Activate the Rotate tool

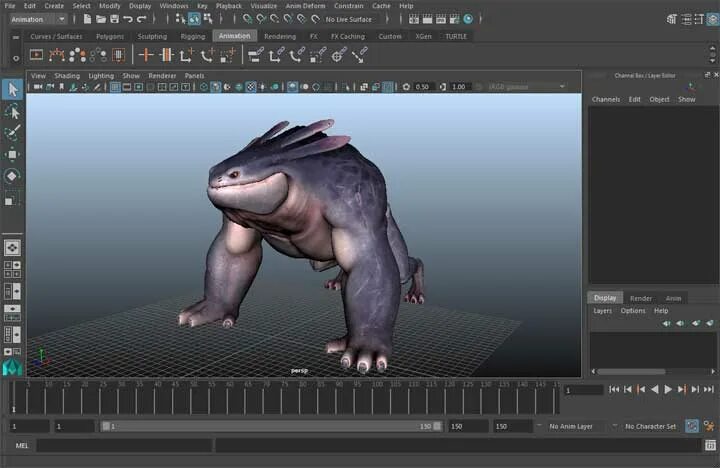[x=13, y=177]
